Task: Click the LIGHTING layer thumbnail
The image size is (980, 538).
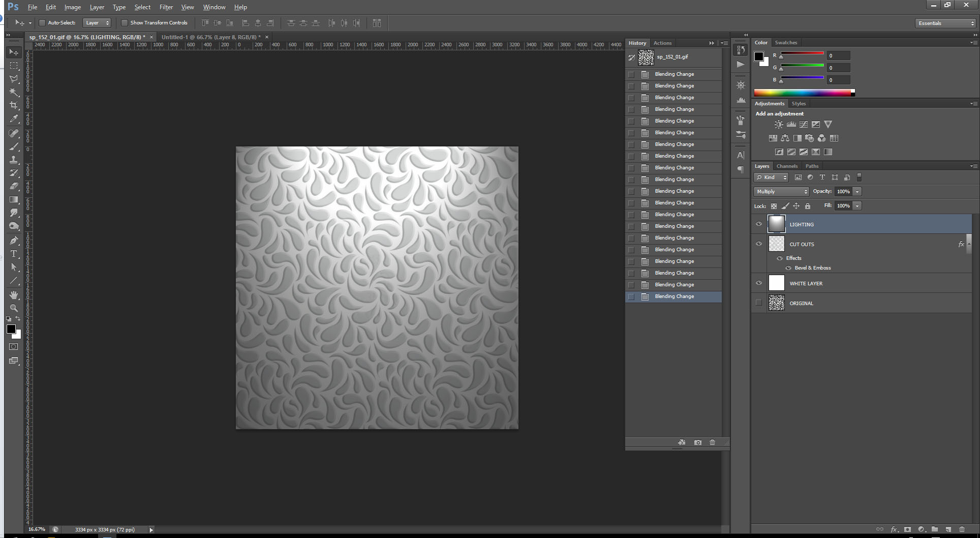Action: [776, 224]
